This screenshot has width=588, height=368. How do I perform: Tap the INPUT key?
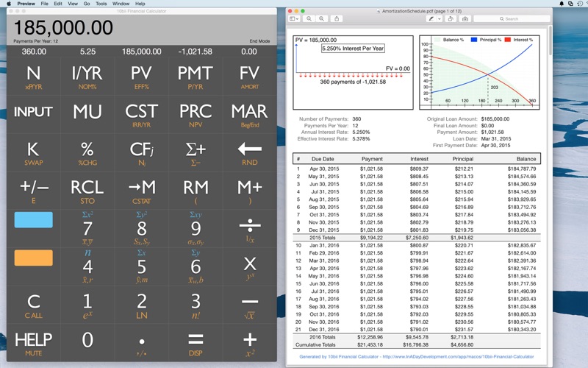pyautogui.click(x=34, y=115)
